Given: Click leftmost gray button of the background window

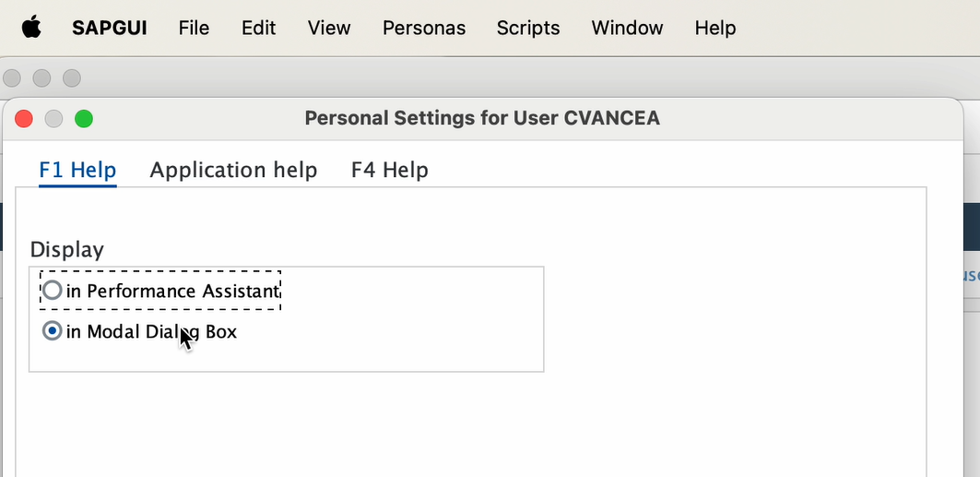Looking at the screenshot, I should 12,78.
